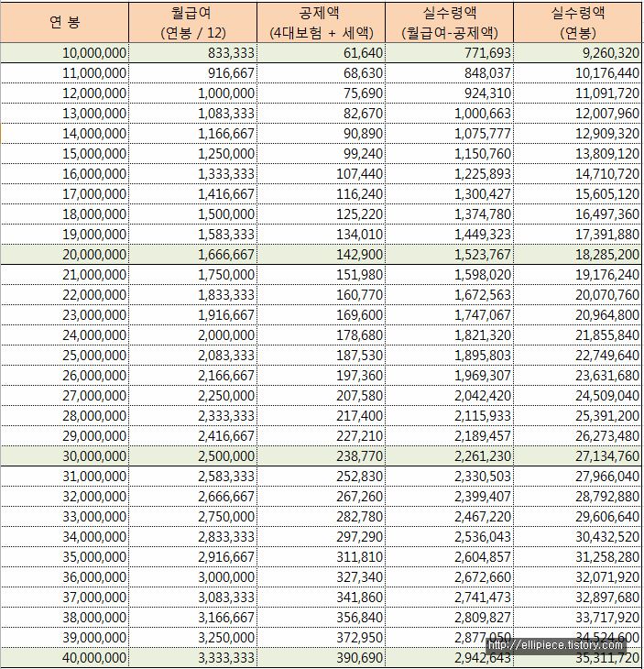644x669 pixels.
Task: Click the cell 1,225,893
Action: pyautogui.click(x=450, y=173)
